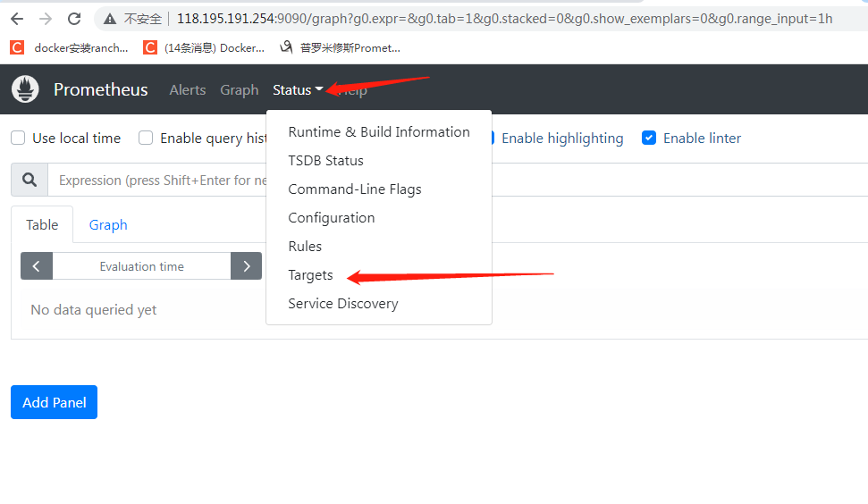The image size is (868, 504).
Task: Switch to the Table tab
Action: click(42, 224)
